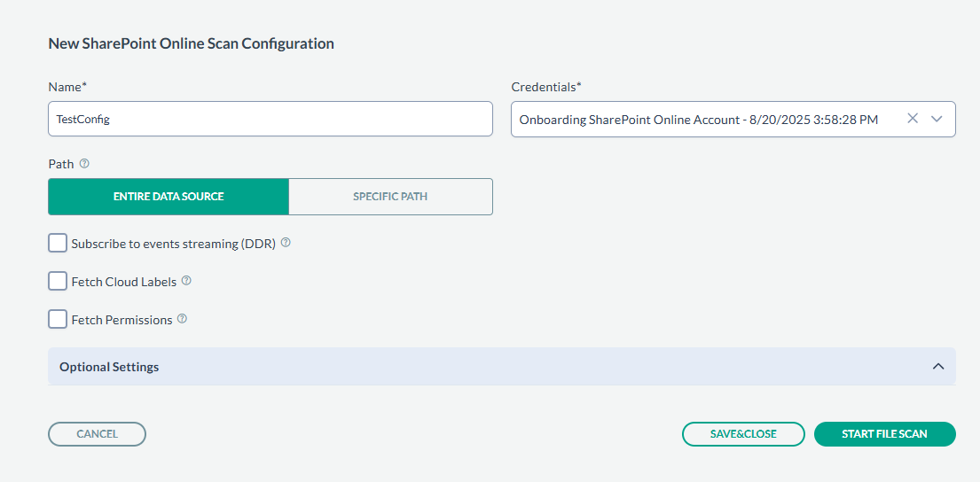Start the file scan
This screenshot has height=482, width=980.
tap(884, 434)
